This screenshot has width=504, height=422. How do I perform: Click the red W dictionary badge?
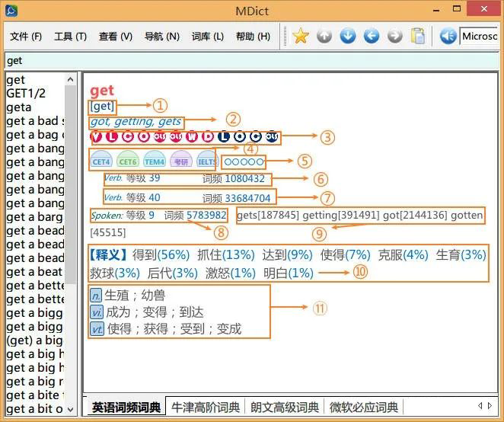point(192,136)
